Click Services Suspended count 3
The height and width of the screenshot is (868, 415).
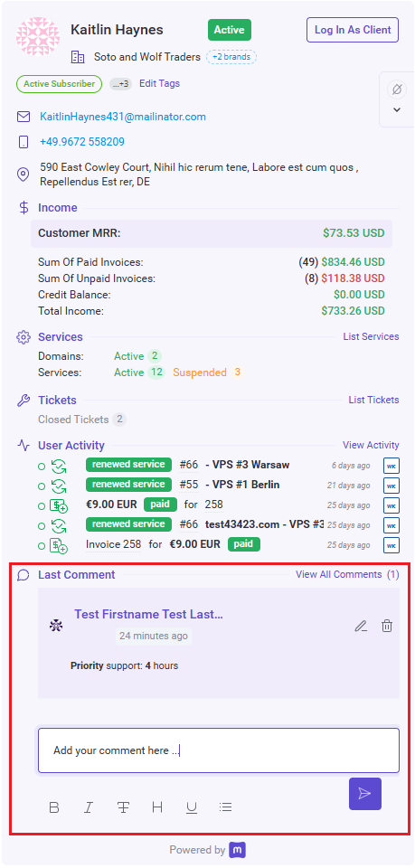pos(238,372)
